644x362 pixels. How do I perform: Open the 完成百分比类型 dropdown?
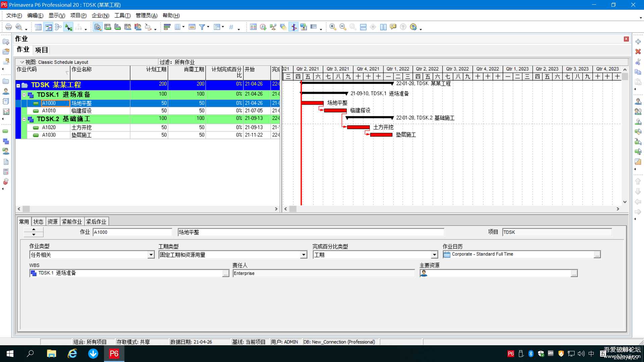pyautogui.click(x=434, y=255)
